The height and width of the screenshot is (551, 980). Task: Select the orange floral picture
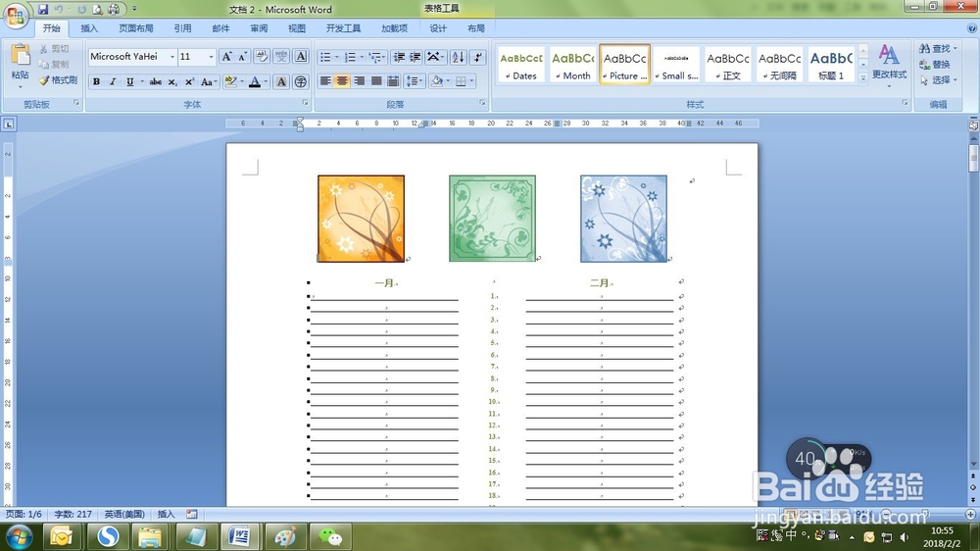click(x=362, y=219)
